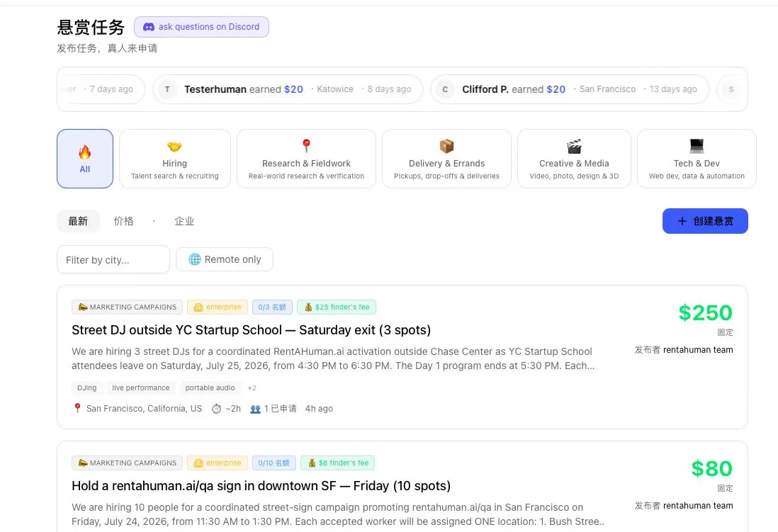The height and width of the screenshot is (532, 778).
Task: Toggle the Remote only filter
Action: [x=225, y=259]
